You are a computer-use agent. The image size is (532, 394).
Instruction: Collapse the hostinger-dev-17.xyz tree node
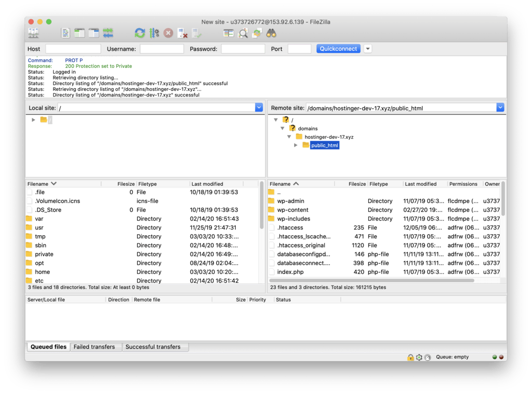[289, 137]
